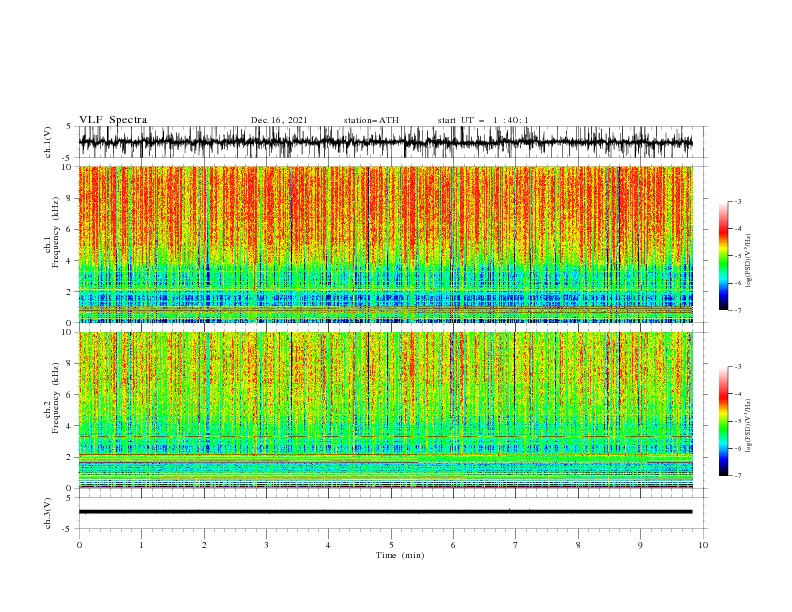This screenshot has height=612, width=792.
Task: Click the ch.1 waveform trace
Action: (x=385, y=142)
